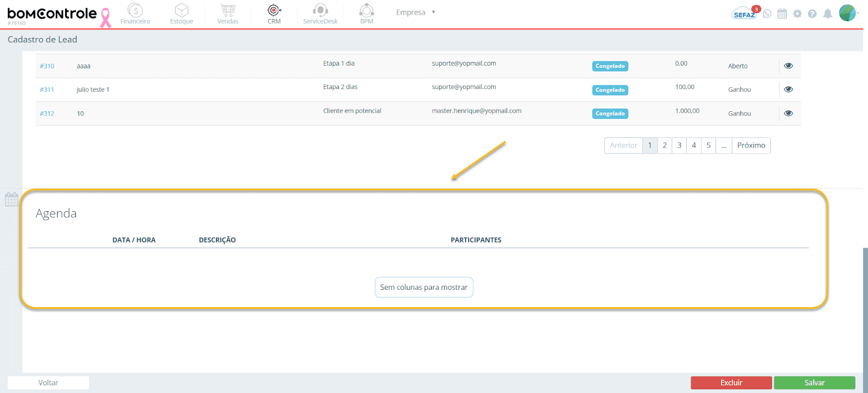Open lead link #310

[47, 66]
